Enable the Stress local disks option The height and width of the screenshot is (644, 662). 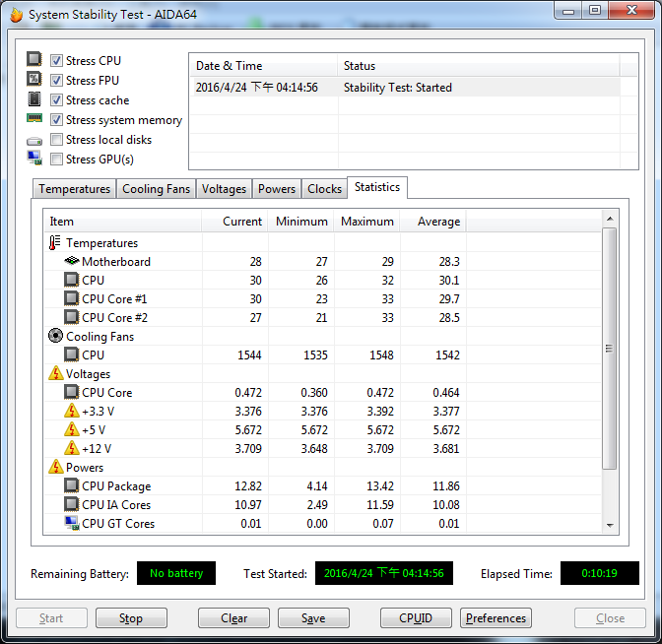tap(57, 140)
